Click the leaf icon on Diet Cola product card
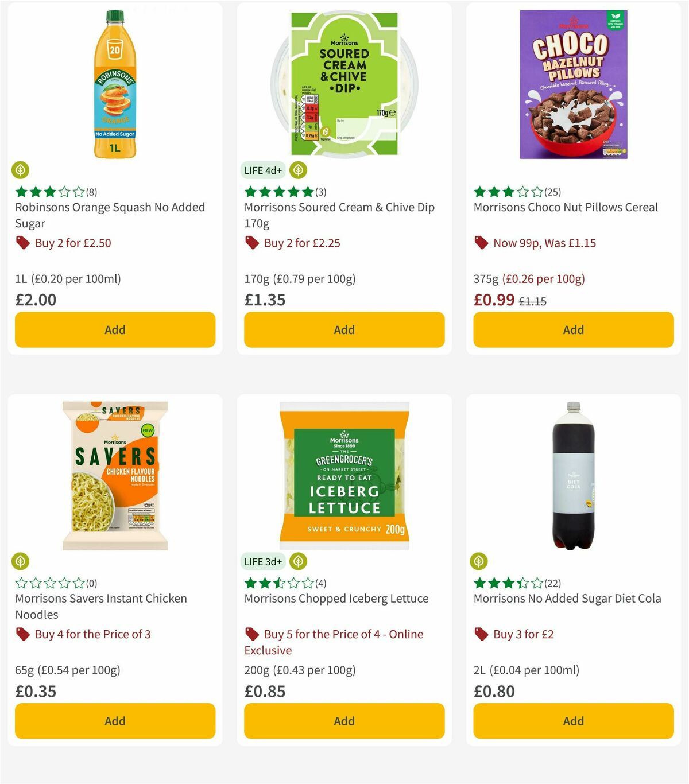 click(481, 561)
